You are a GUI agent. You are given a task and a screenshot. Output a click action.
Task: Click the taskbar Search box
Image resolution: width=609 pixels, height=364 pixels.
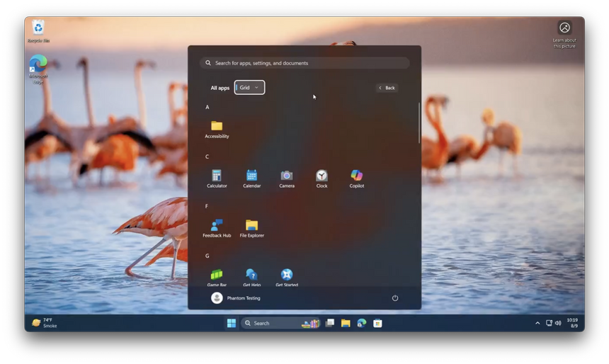click(281, 323)
